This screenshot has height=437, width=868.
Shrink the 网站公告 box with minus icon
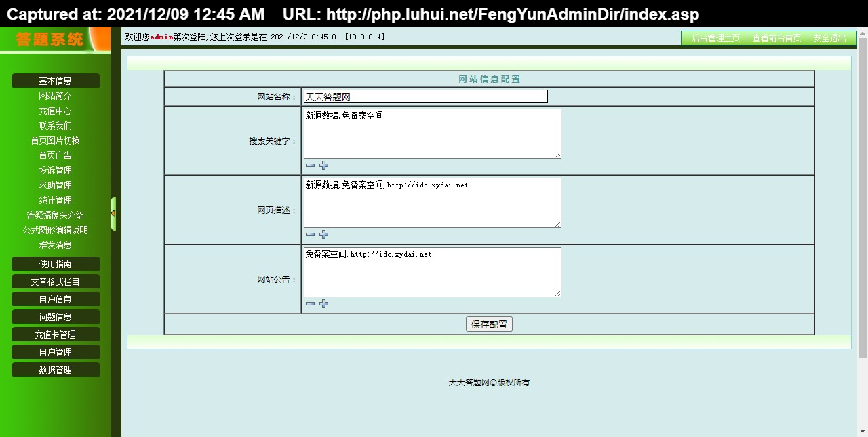click(310, 303)
